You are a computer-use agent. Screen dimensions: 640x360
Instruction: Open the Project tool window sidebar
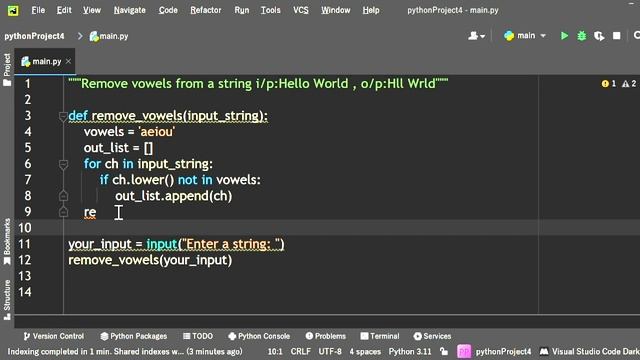(x=7, y=69)
